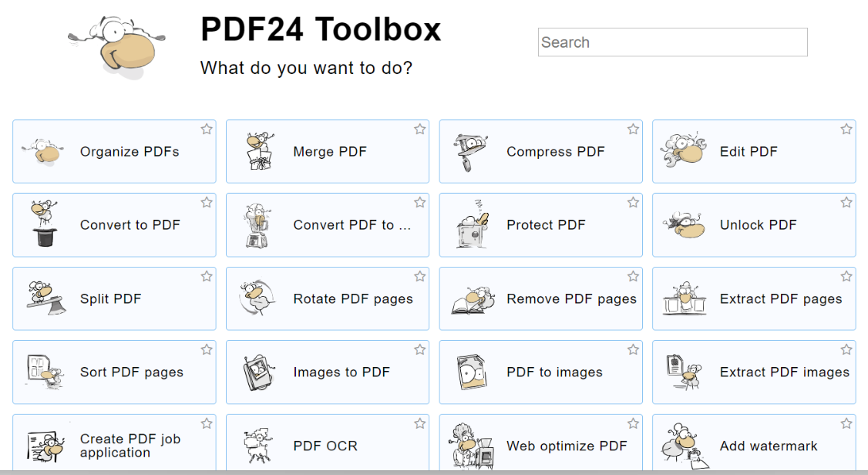This screenshot has width=868, height=475.
Task: Select the Edit PDF label
Action: click(x=749, y=152)
